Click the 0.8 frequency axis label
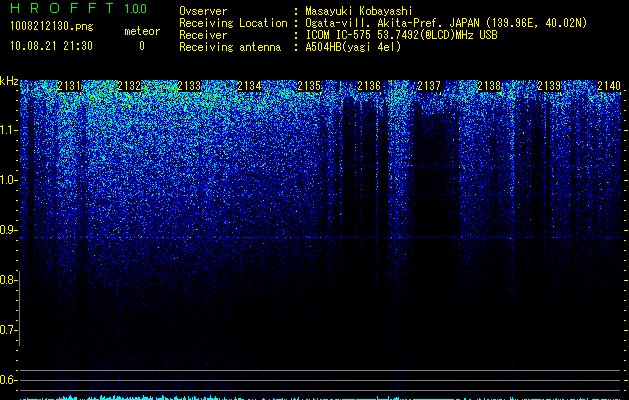This screenshot has height=400, width=629. point(7,280)
